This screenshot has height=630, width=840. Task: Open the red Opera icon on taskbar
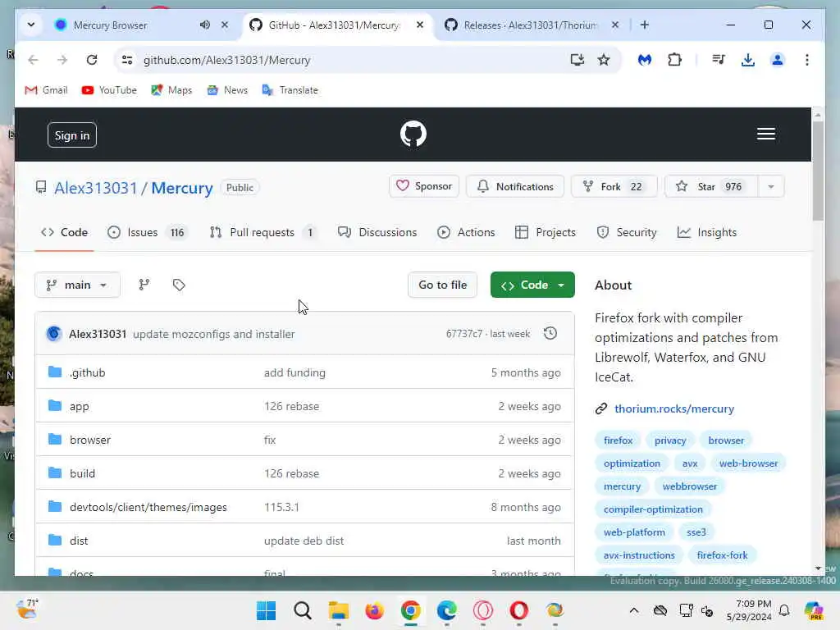(518, 610)
